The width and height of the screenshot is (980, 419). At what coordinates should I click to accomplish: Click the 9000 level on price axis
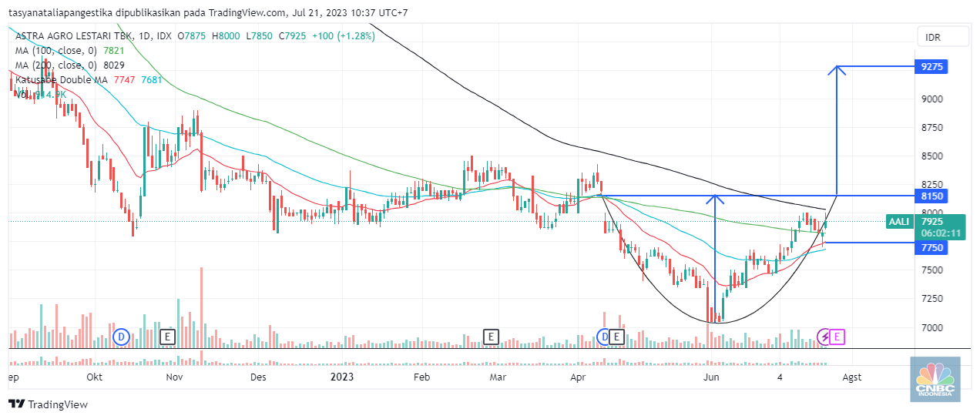pyautogui.click(x=932, y=99)
